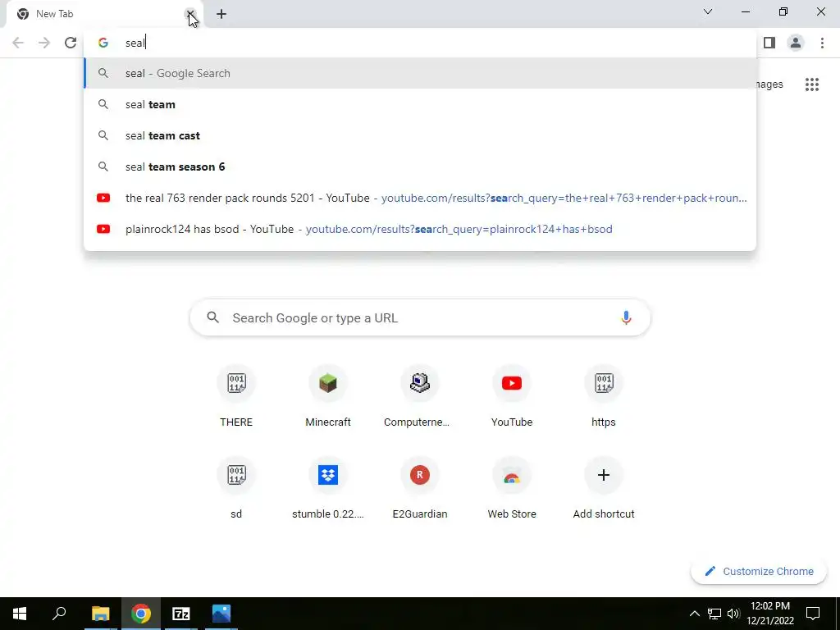Open the Google apps grid

coord(812,84)
